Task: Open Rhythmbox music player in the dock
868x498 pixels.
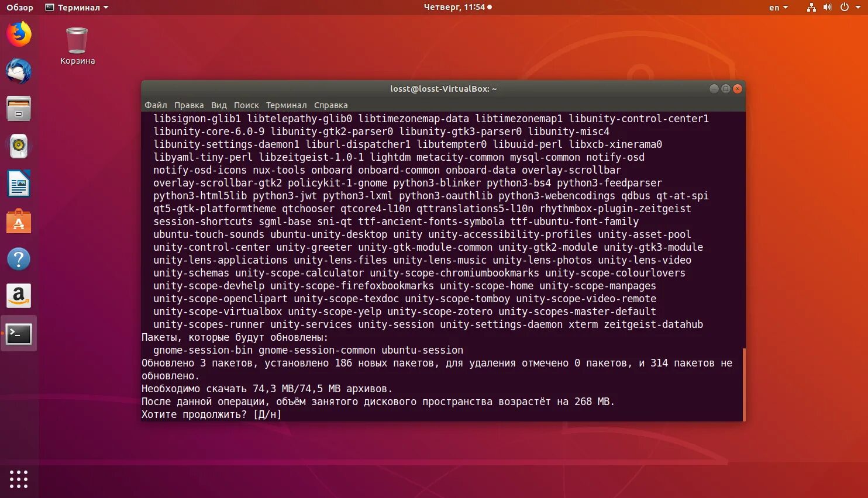Action: (x=19, y=146)
